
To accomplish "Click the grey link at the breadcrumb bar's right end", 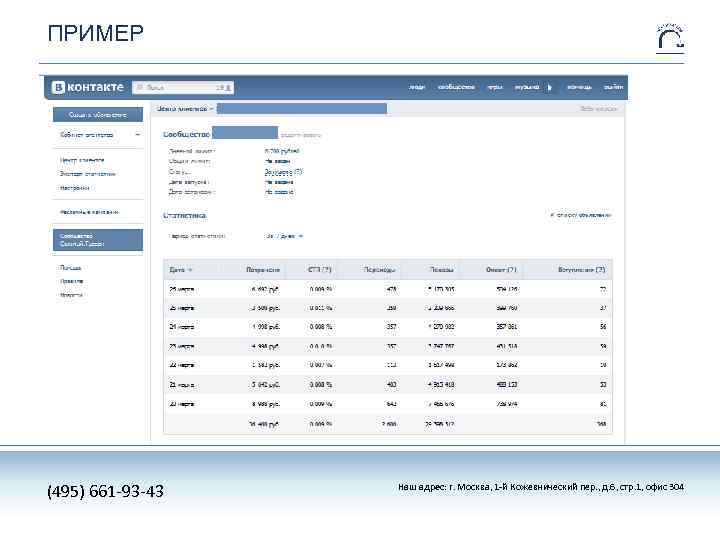I will [598, 109].
